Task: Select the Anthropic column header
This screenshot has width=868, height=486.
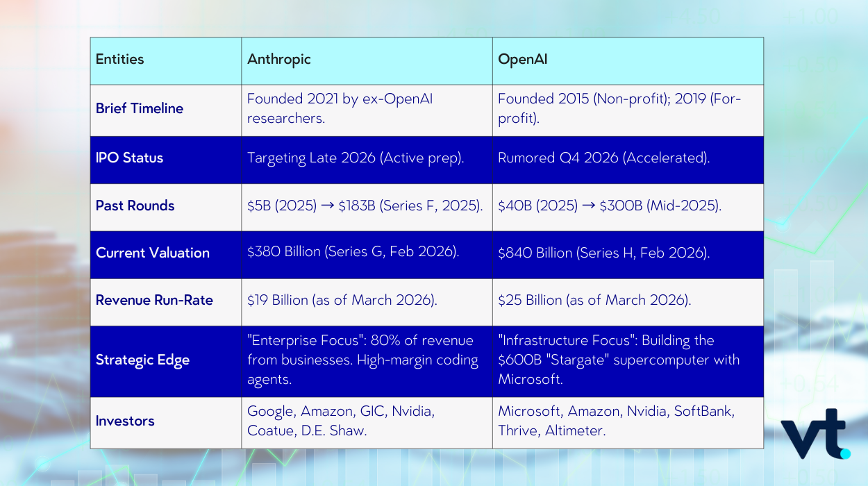Action: point(279,59)
